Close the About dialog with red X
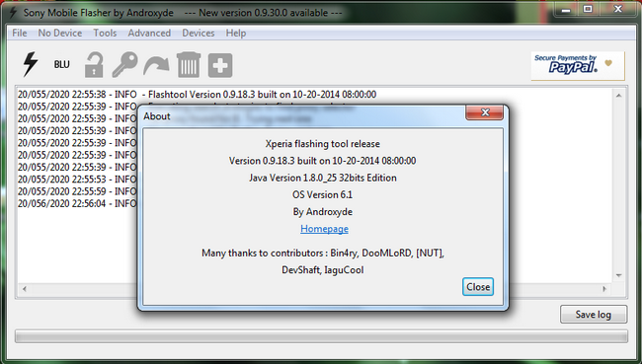The height and width of the screenshot is (364, 642). coord(485,112)
